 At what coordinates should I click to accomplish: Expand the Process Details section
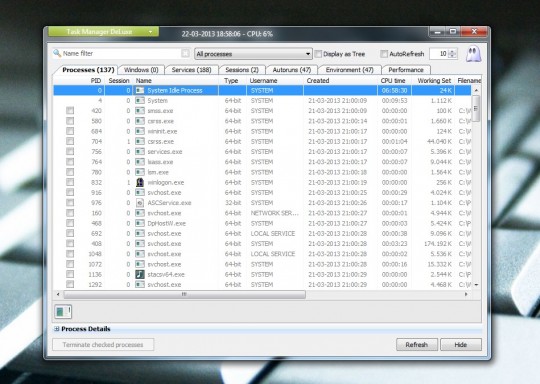56,329
